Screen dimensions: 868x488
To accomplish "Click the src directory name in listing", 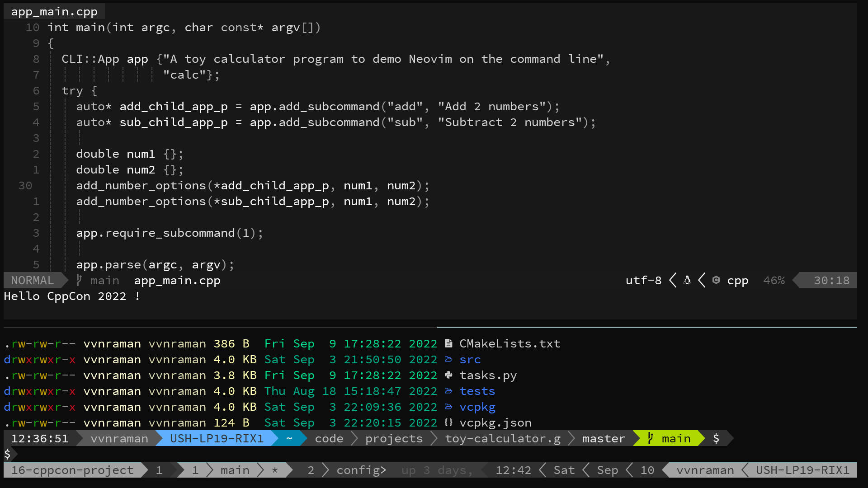I will click(x=470, y=359).
